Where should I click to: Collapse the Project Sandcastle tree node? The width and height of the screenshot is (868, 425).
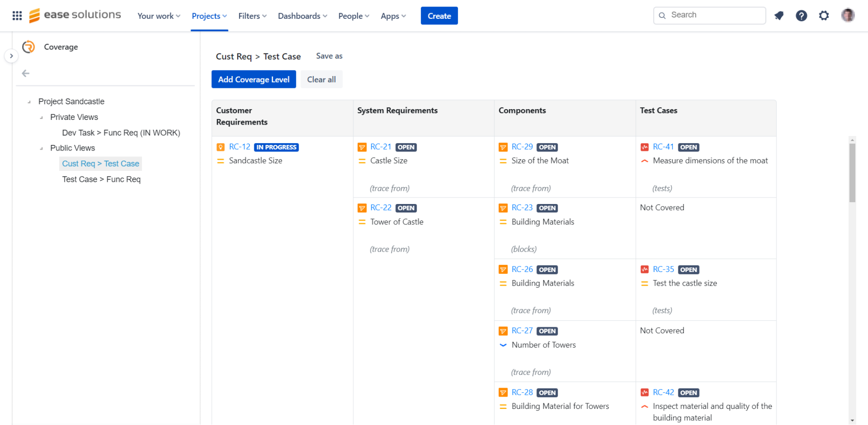pos(29,102)
